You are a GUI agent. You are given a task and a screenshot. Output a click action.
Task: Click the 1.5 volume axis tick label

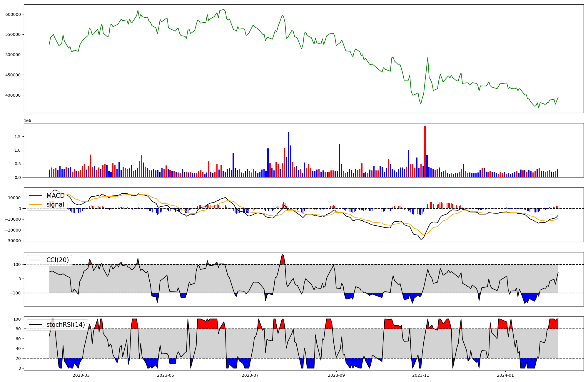pos(17,137)
